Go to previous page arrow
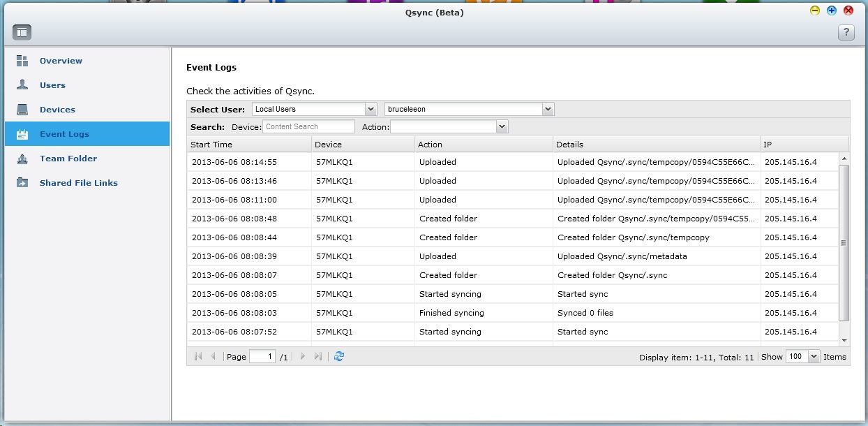Image resolution: width=868 pixels, height=426 pixels. 214,356
